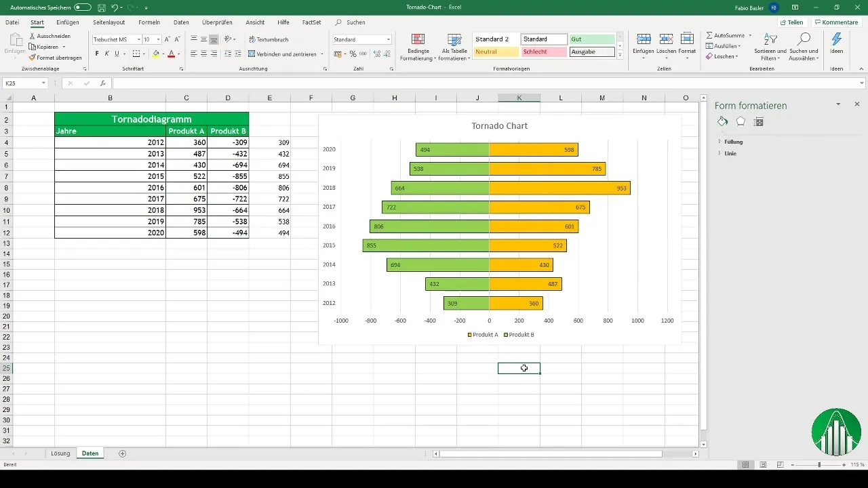Switch to page break preview in status bar

[x=780, y=464]
